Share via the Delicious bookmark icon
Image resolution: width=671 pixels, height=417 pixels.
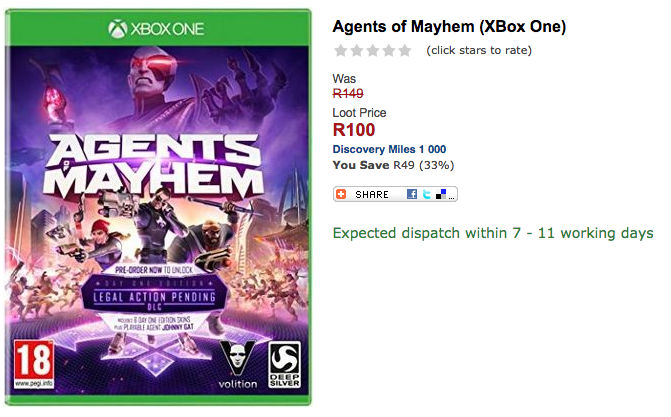click(x=440, y=194)
